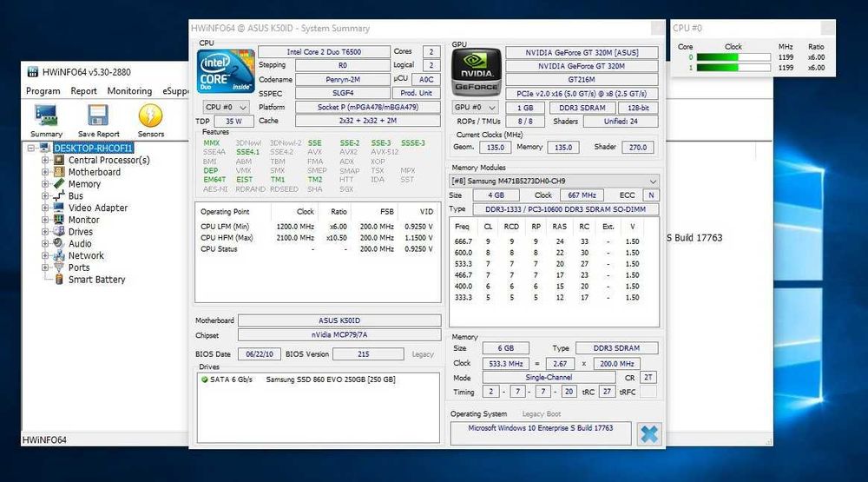The width and height of the screenshot is (868, 482).
Task: Open the GPU #0 selector dropdown
Action: pos(475,107)
